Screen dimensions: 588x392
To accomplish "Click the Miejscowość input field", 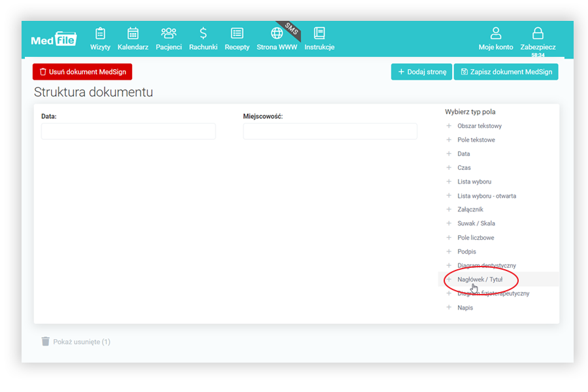I will point(330,131).
